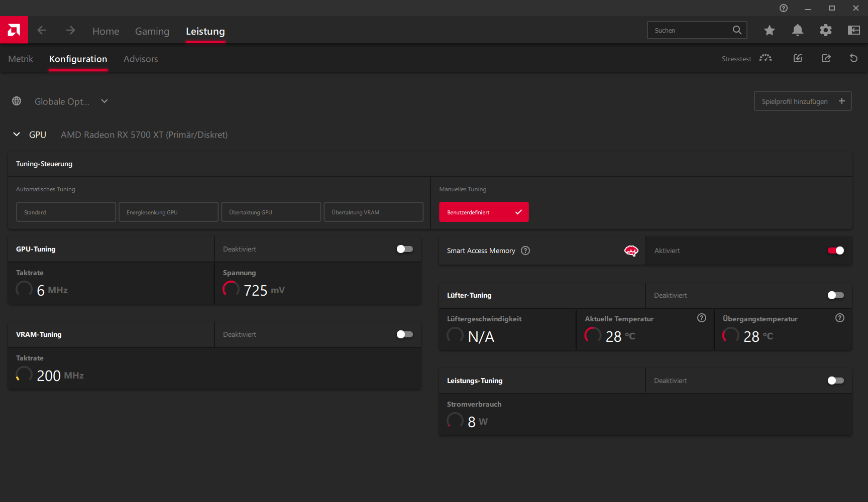
Task: Click the reset arrow icon
Action: [x=853, y=58]
